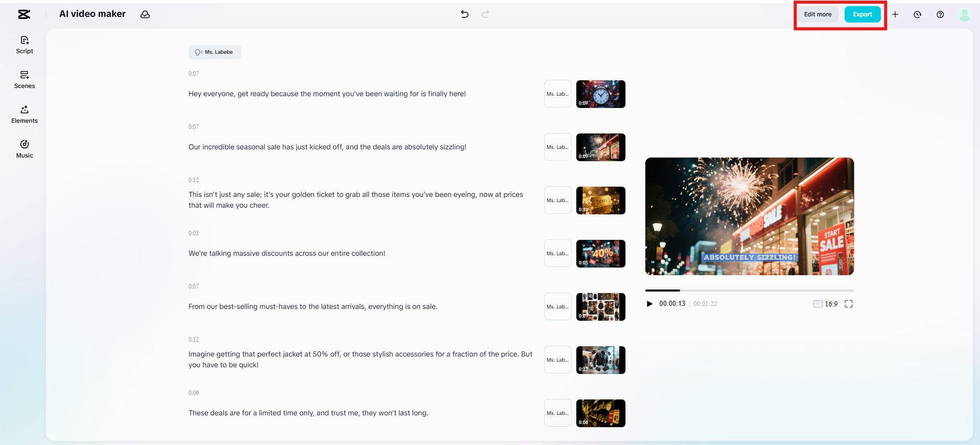Click the CapCut logo icon
980x445 pixels.
[x=24, y=14]
